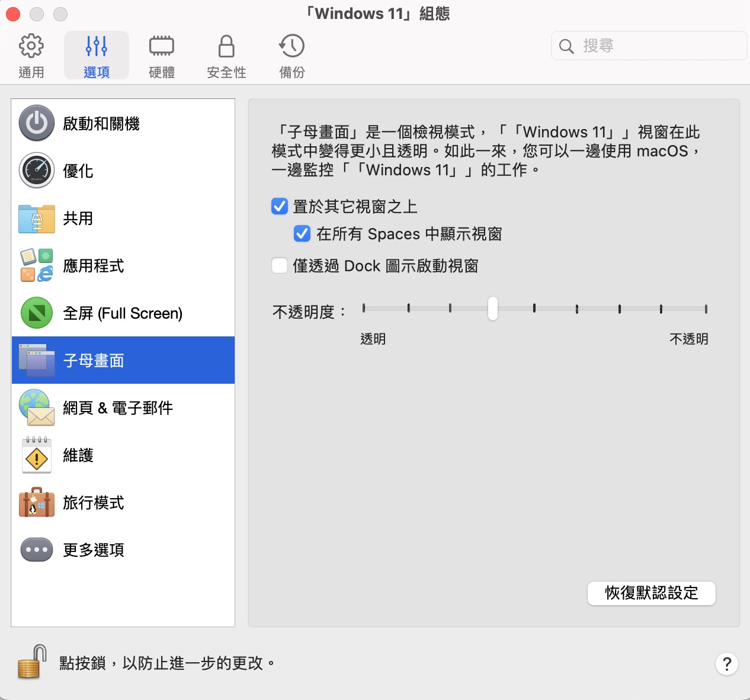
Task: Select the 選項 sliders icon tab
Action: pyautogui.click(x=97, y=56)
